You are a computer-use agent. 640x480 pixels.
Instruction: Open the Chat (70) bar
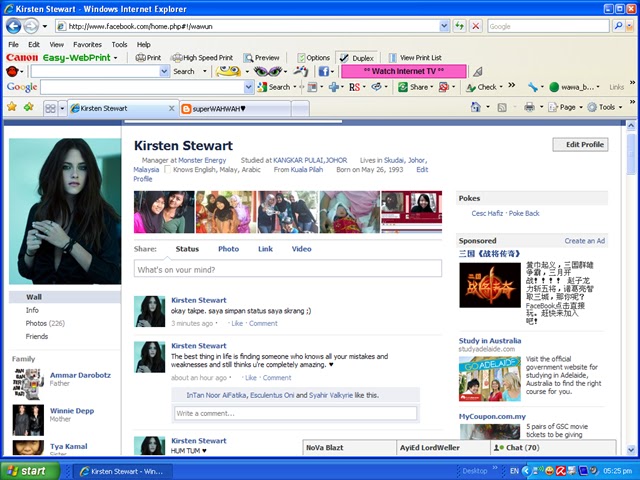click(553, 447)
